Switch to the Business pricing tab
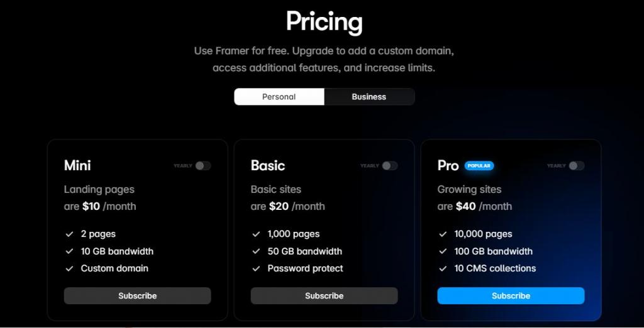The width and height of the screenshot is (644, 328). tap(369, 97)
